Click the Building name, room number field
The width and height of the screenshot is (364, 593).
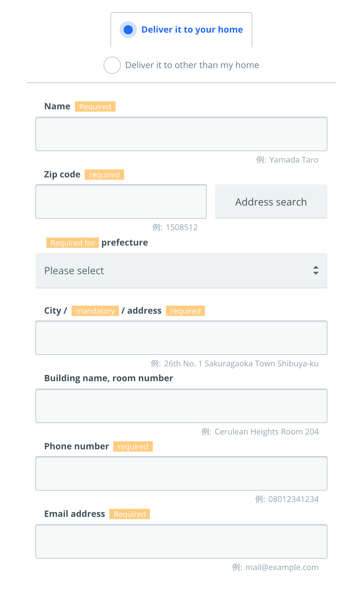[x=181, y=406]
